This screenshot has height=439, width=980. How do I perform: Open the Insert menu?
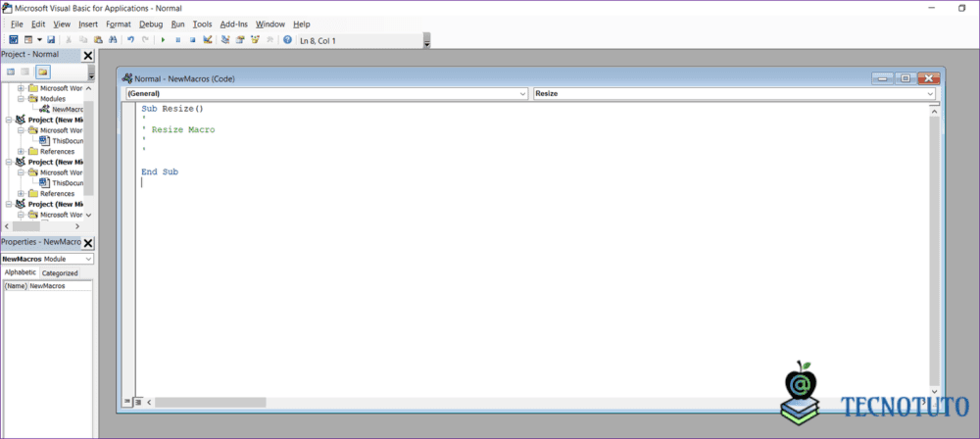tap(88, 24)
